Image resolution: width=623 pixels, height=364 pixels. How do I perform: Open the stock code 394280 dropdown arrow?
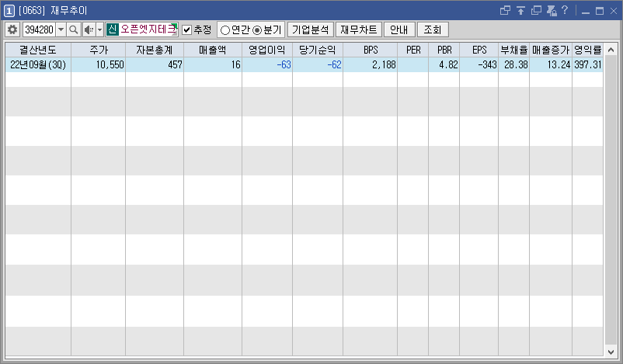pos(61,29)
